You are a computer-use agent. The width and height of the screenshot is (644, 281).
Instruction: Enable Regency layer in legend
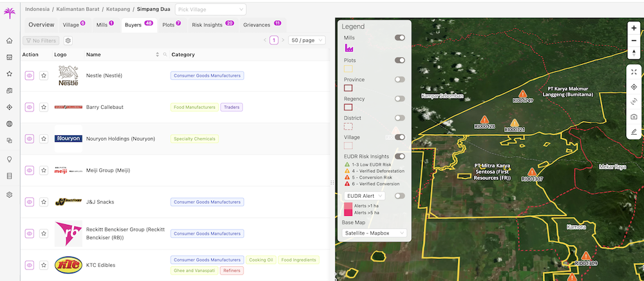(400, 99)
